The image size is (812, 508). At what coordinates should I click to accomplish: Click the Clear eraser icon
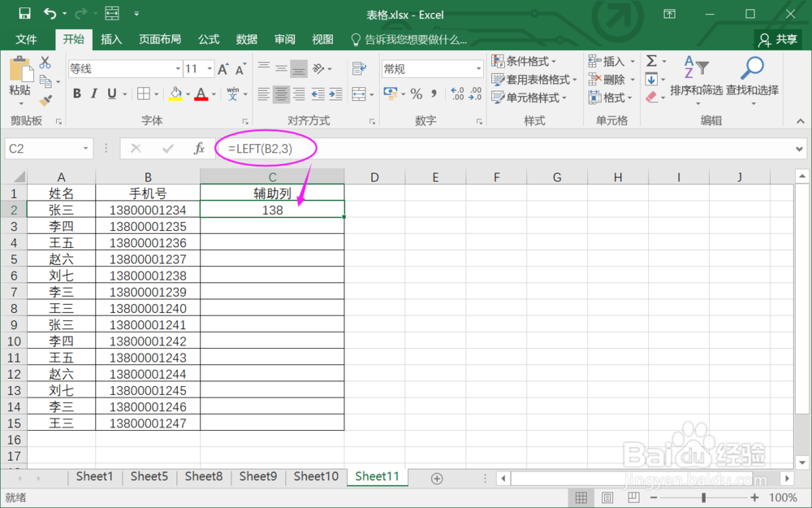[651, 97]
